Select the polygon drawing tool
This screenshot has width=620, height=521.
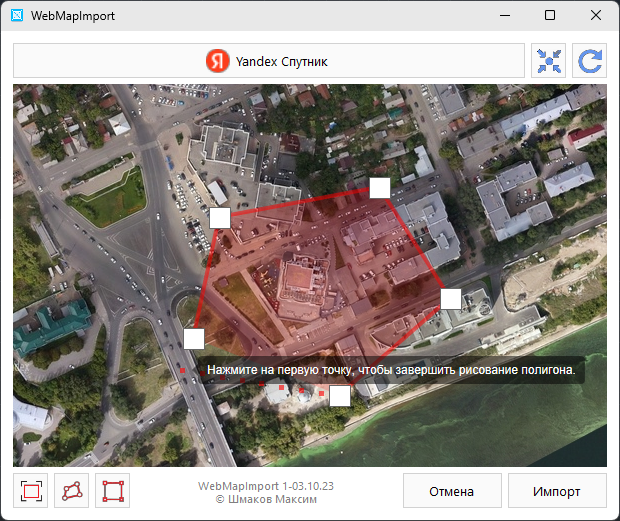click(x=71, y=491)
